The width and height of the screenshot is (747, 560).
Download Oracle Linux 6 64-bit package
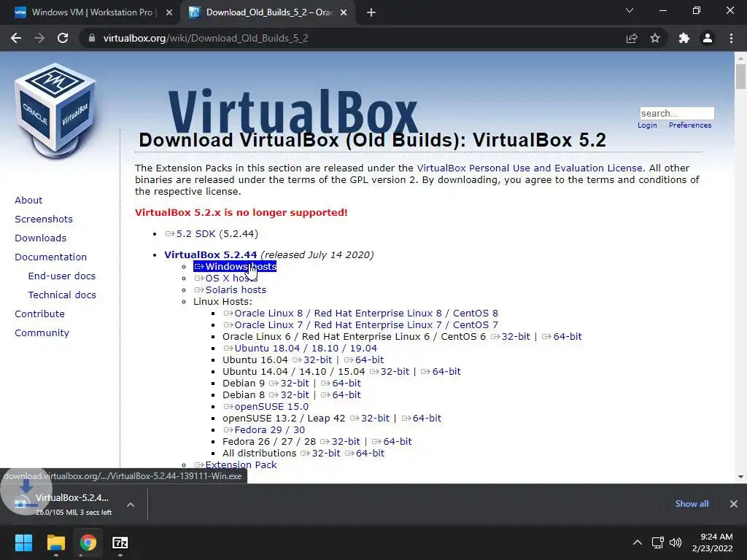[562, 337]
